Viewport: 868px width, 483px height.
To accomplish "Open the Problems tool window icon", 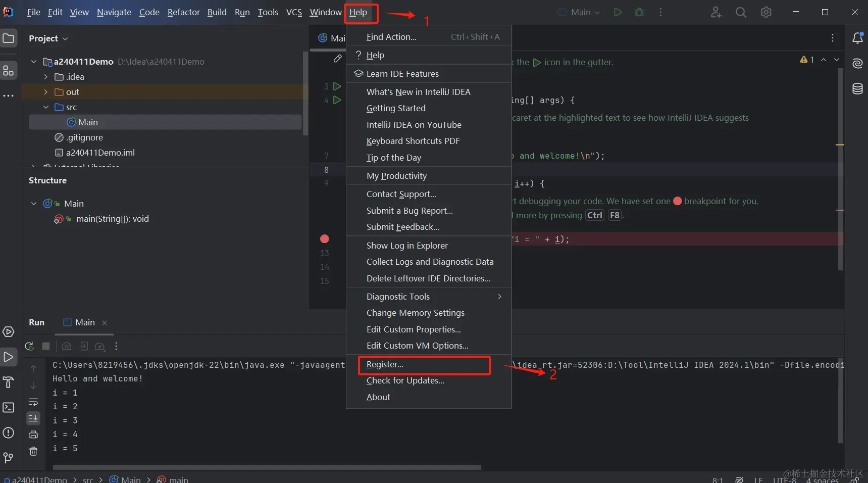I will pyautogui.click(x=9, y=433).
